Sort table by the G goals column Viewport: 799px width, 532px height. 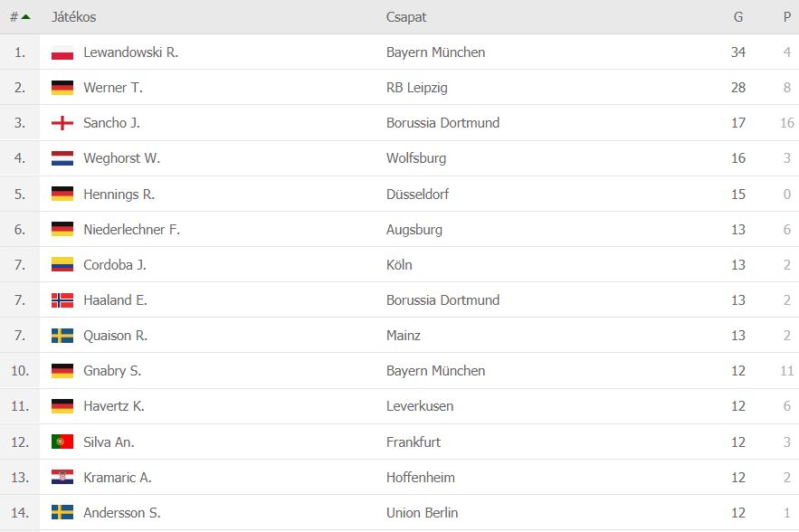[x=737, y=17]
